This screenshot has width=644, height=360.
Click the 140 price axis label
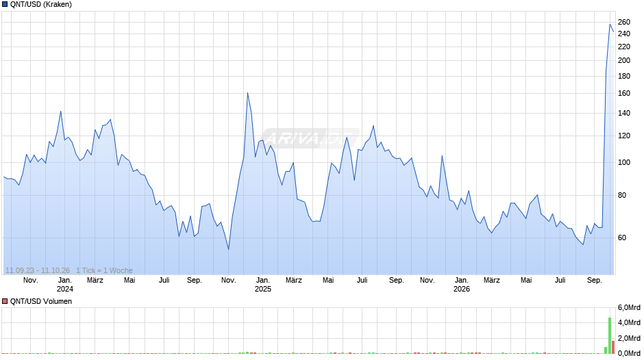point(624,114)
